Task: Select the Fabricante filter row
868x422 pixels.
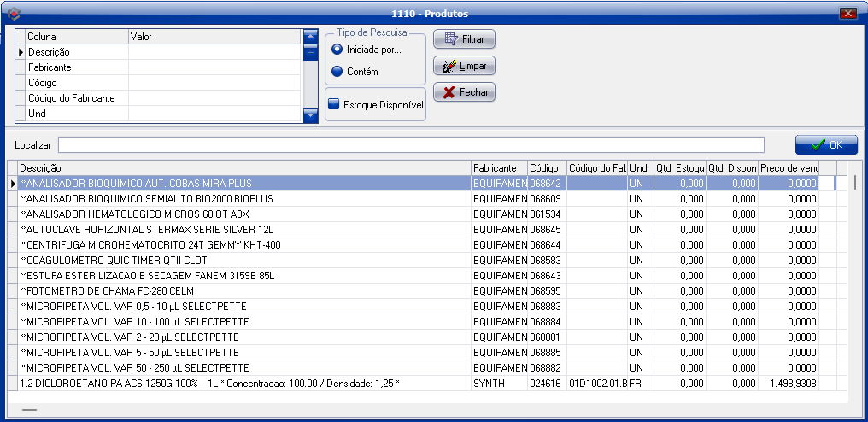Action: point(77,67)
